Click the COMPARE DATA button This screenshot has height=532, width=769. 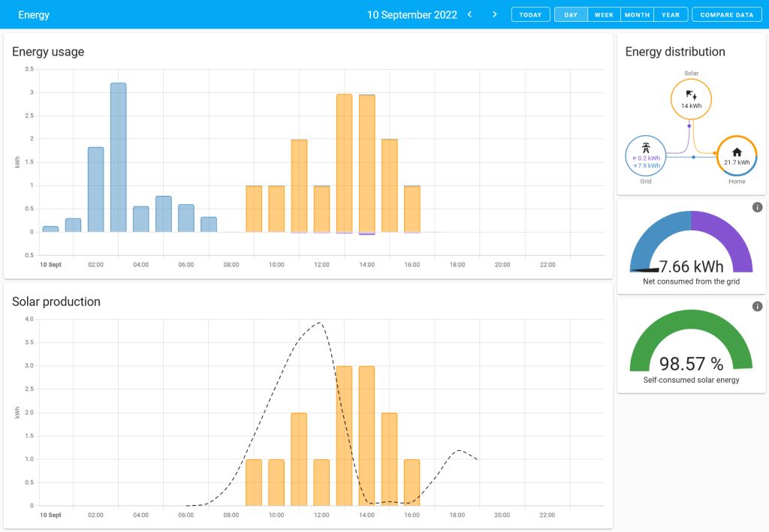pyautogui.click(x=726, y=15)
